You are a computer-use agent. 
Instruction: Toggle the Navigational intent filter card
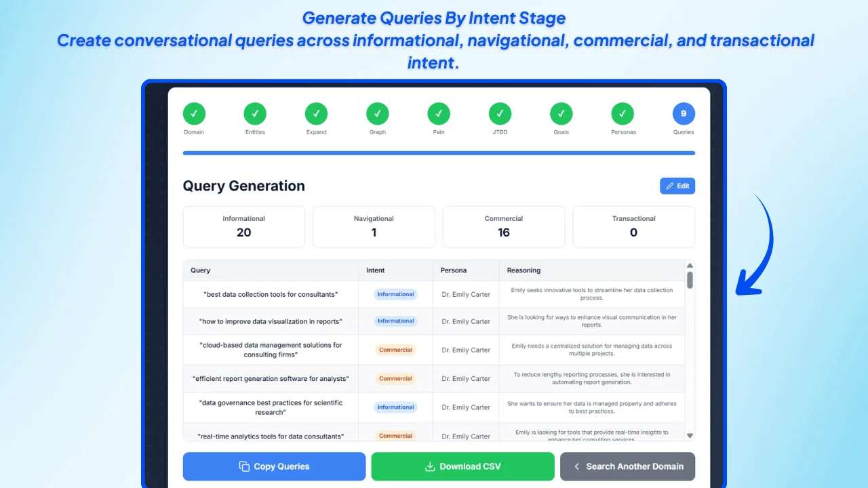click(x=374, y=226)
